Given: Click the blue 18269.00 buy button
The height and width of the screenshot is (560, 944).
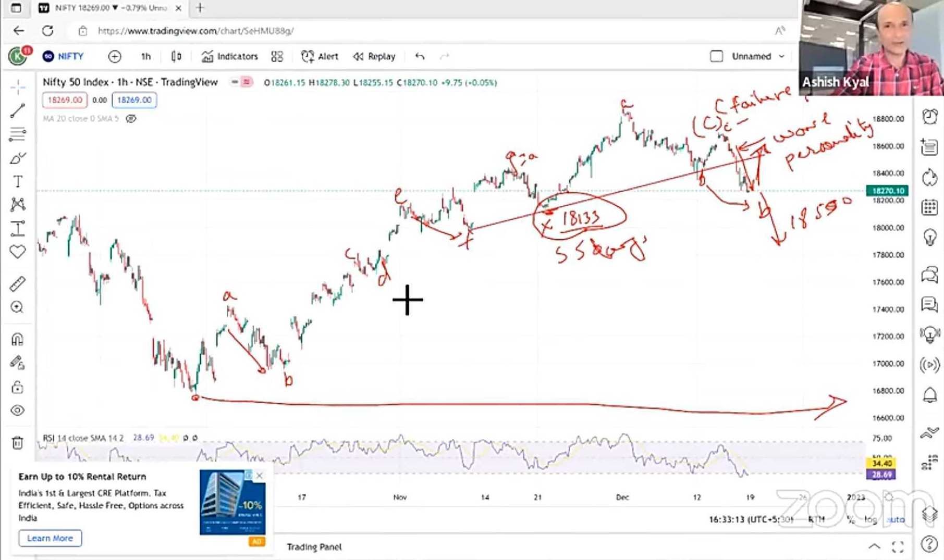Looking at the screenshot, I should tap(134, 100).
